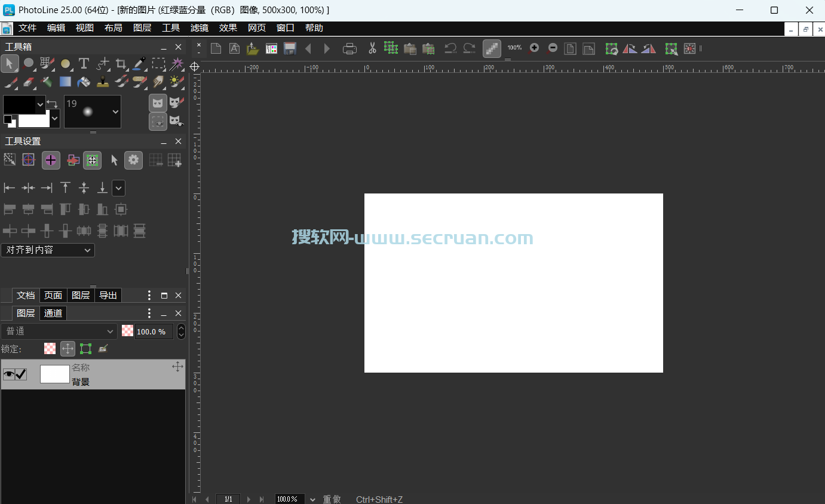This screenshot has width=825, height=504.
Task: Open the 普通 blend mode dropdown
Action: coord(59,331)
